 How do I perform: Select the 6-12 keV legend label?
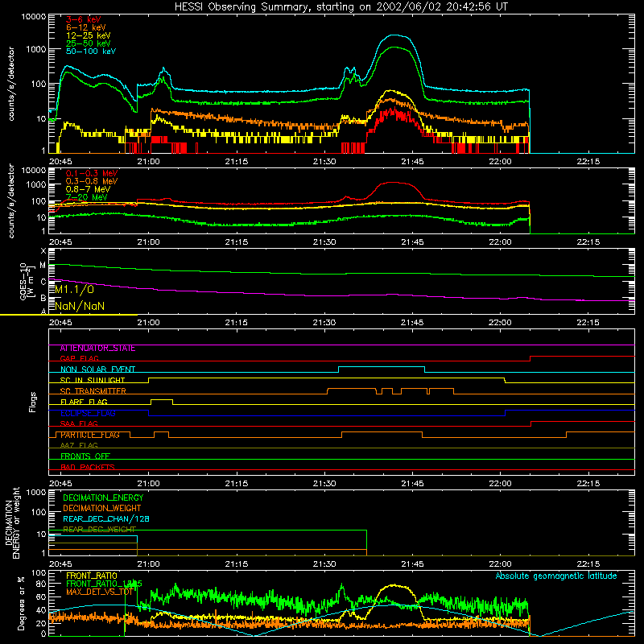tap(86, 27)
